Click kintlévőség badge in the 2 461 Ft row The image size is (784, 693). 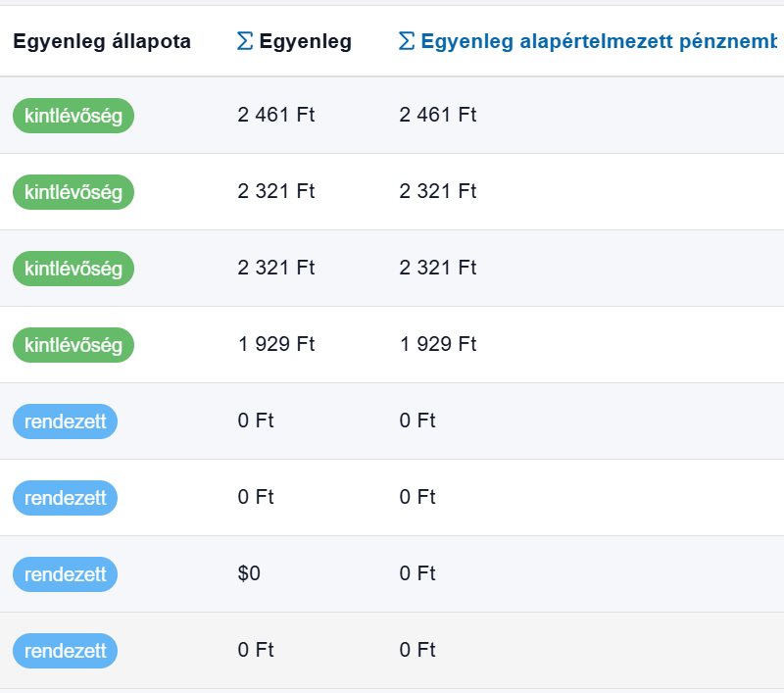[73, 115]
